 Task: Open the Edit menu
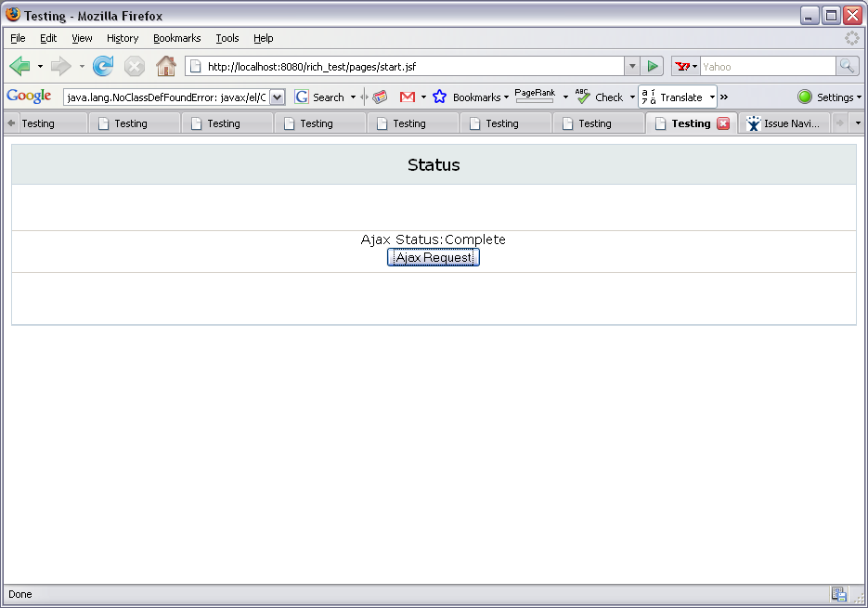click(48, 38)
